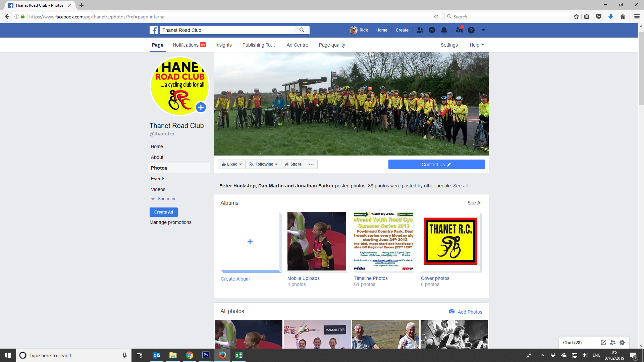
Task: Click the Create Ad button
Action: 164,212
